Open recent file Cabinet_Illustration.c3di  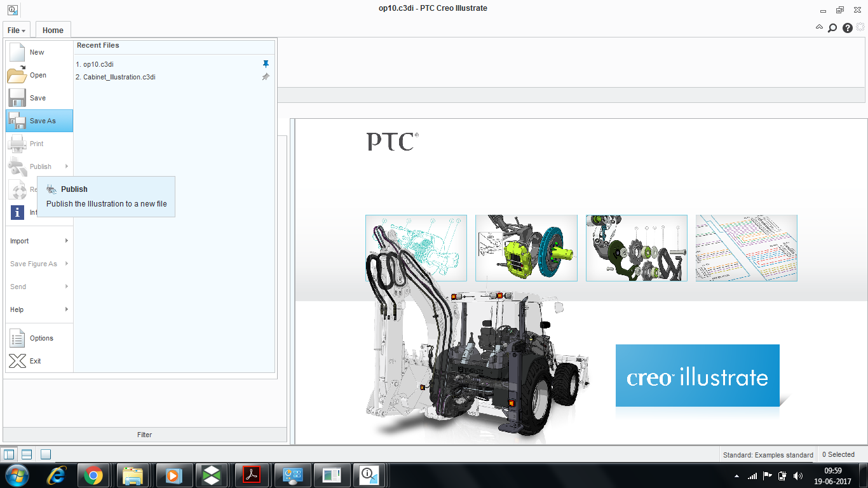[x=119, y=77]
